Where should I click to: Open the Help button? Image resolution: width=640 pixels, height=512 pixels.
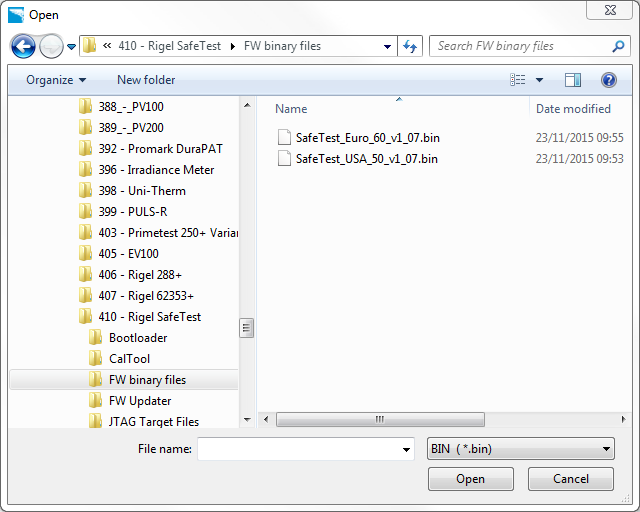tap(609, 80)
